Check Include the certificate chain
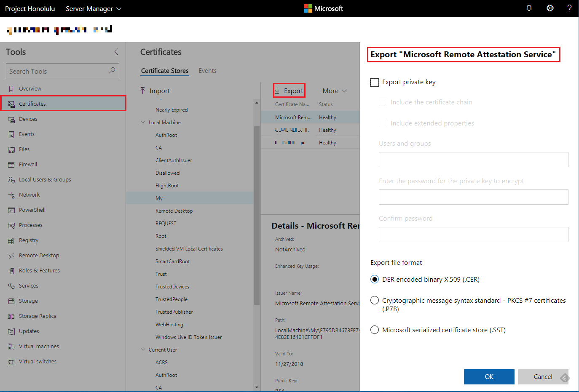The image size is (579, 392). pyautogui.click(x=383, y=102)
